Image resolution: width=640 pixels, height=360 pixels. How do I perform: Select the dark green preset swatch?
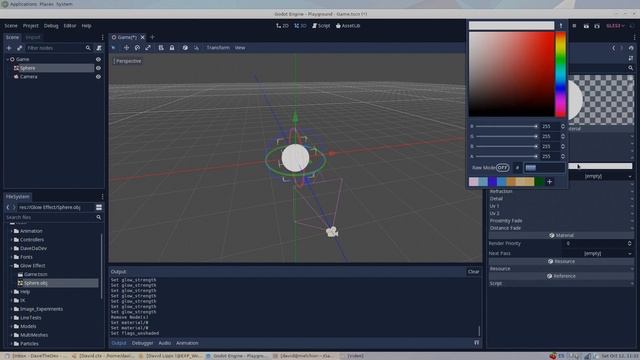(539, 182)
